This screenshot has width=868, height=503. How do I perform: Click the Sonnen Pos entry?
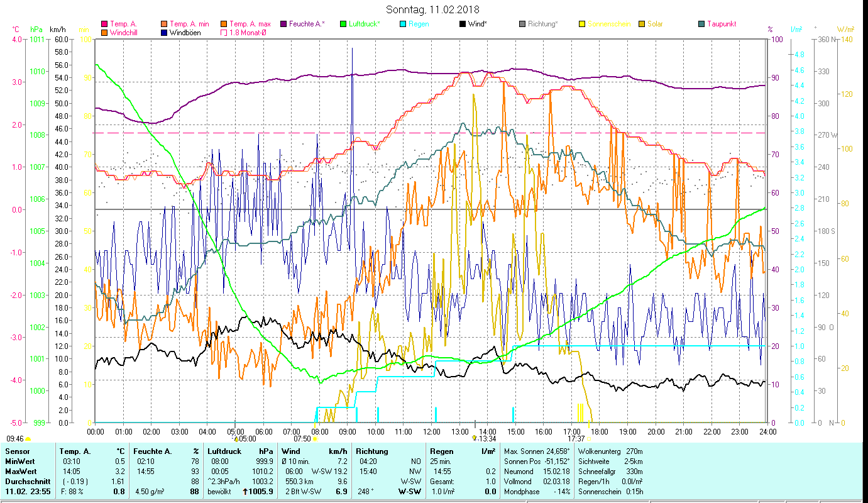point(537,462)
